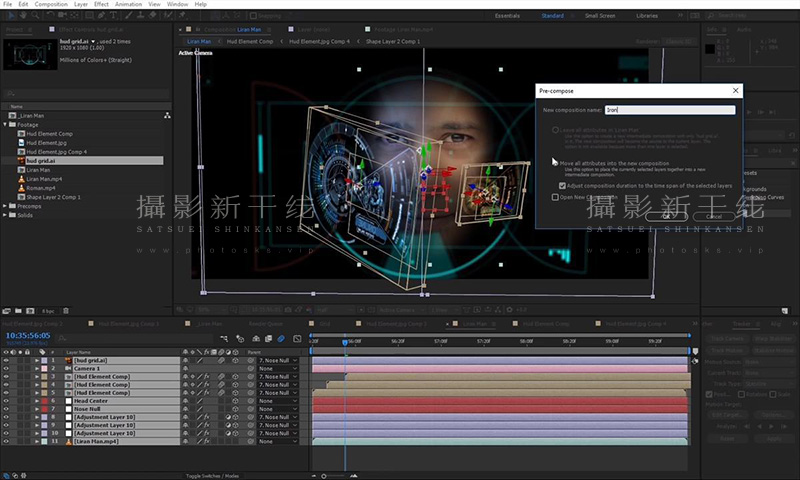800x480 pixels.
Task: Go to Hud Element.jpg Comp 4 breadcrumb
Action: pos(319,41)
